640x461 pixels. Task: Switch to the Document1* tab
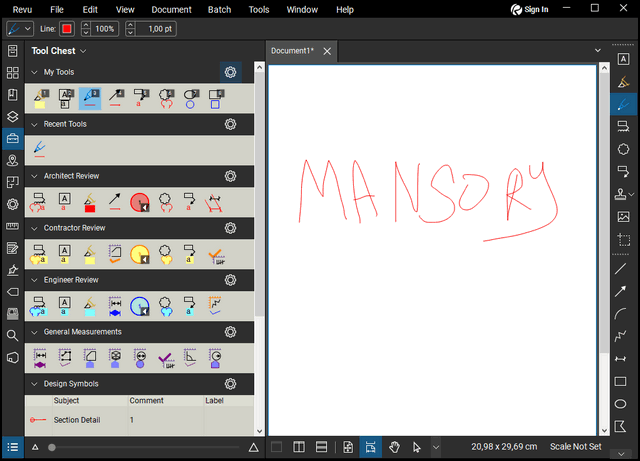click(292, 50)
